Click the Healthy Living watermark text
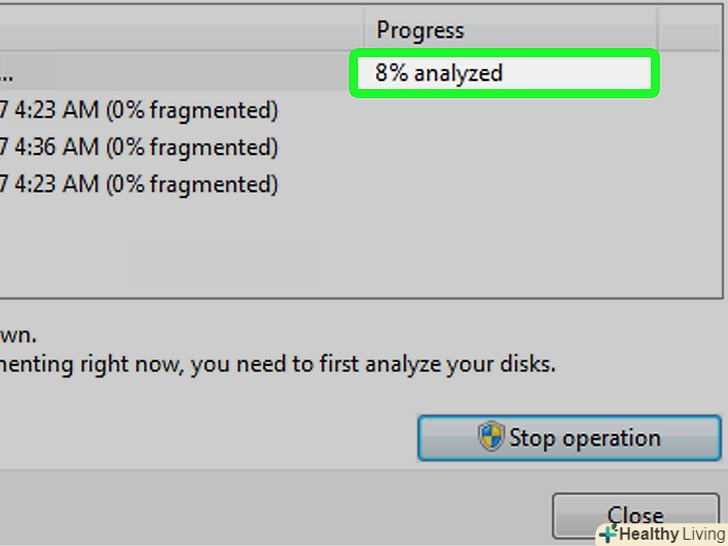This screenshot has height=546, width=728. point(672,534)
